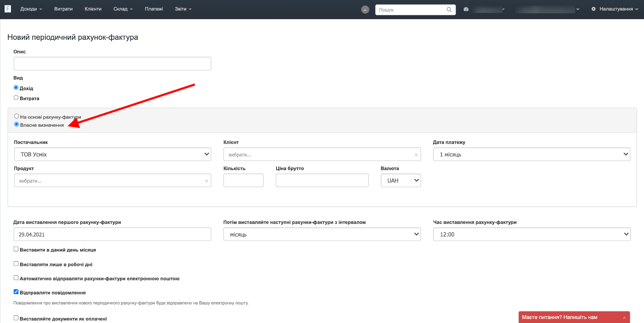Uncheck Відправляти повідомлення checkbox
Image resolution: width=644 pixels, height=323 pixels.
pyautogui.click(x=16, y=292)
